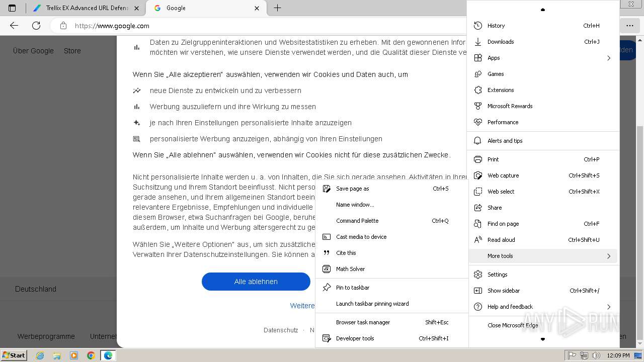Open the Downloads icon entry
This screenshot has width=644, height=362.
(478, 42)
